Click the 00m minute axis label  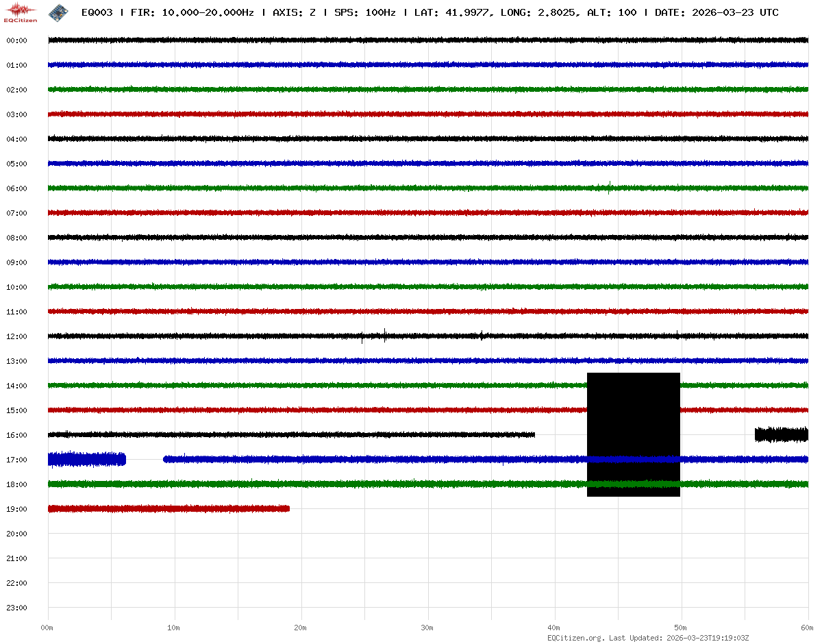pyautogui.click(x=47, y=628)
